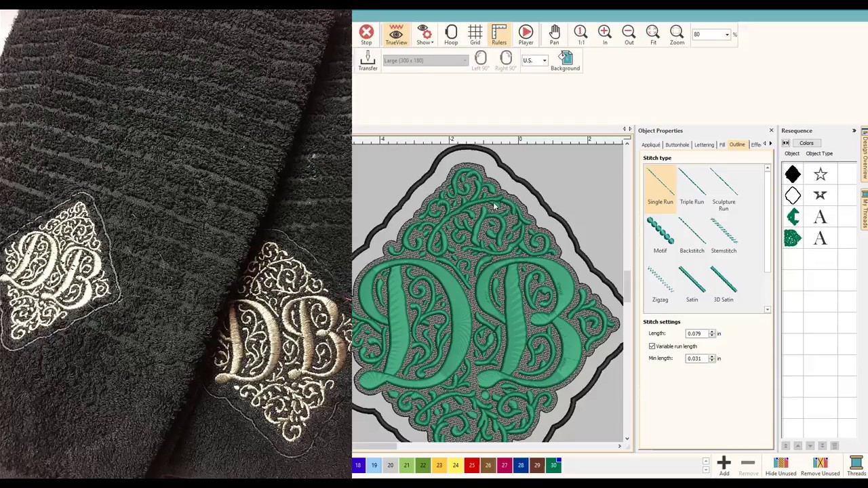
Task: Select color swatch 23 orange
Action: click(439, 465)
